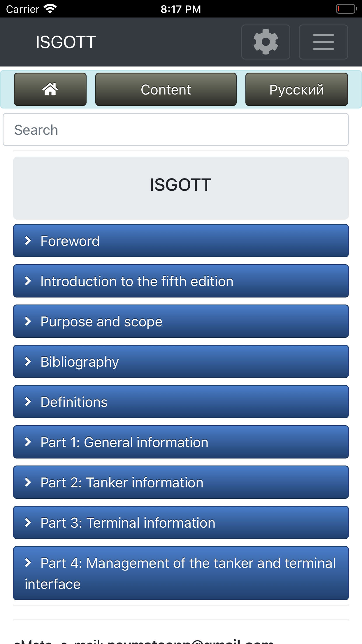The height and width of the screenshot is (644, 362).
Task: Click the Content button
Action: [166, 89]
